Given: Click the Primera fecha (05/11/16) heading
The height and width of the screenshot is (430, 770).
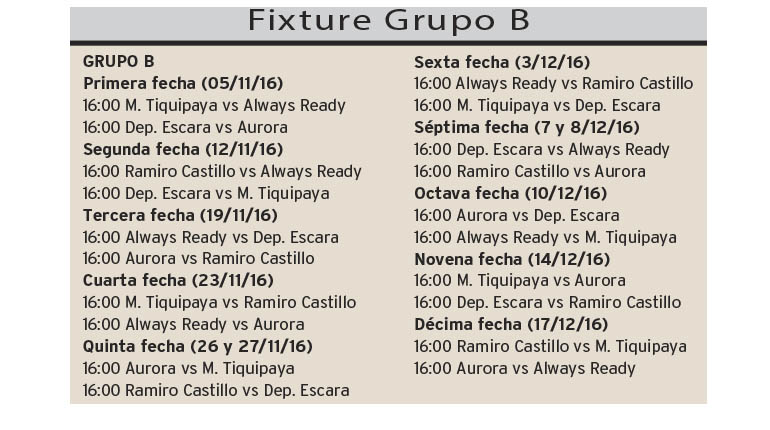Looking at the screenshot, I should (183, 83).
